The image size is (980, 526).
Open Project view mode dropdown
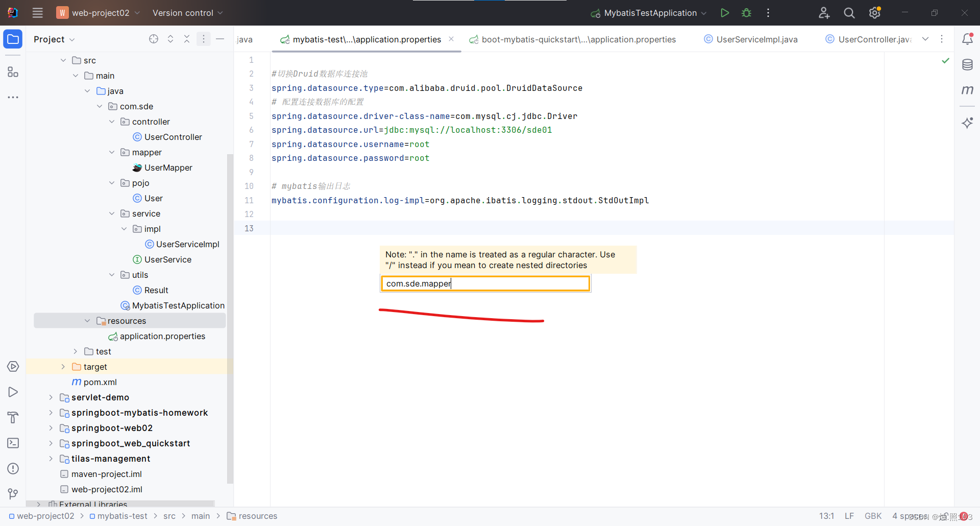(54, 39)
